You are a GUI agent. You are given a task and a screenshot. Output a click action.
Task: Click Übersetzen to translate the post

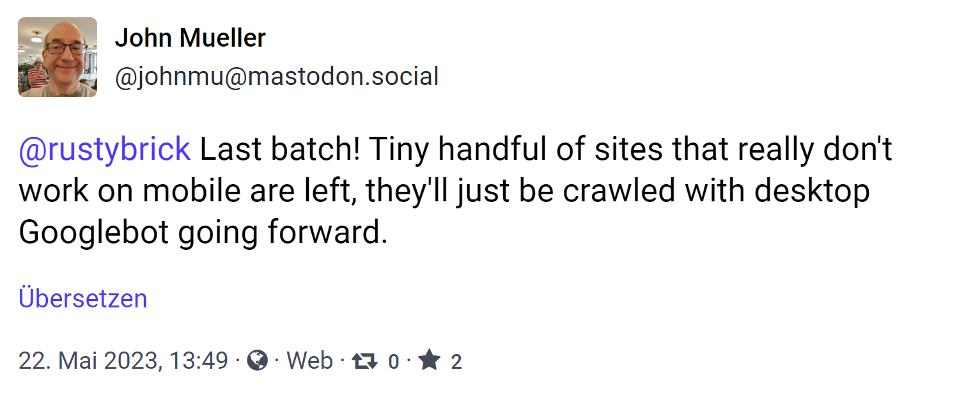83,298
